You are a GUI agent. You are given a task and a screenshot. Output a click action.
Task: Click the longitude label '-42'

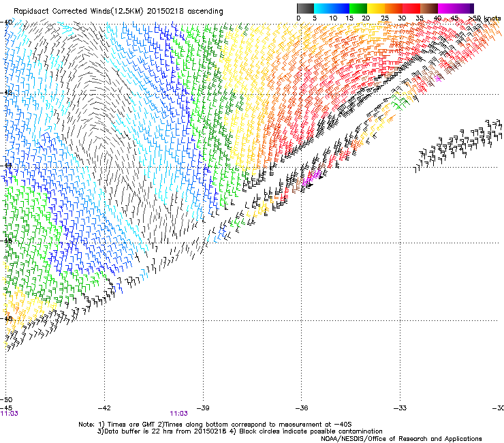(x=104, y=408)
